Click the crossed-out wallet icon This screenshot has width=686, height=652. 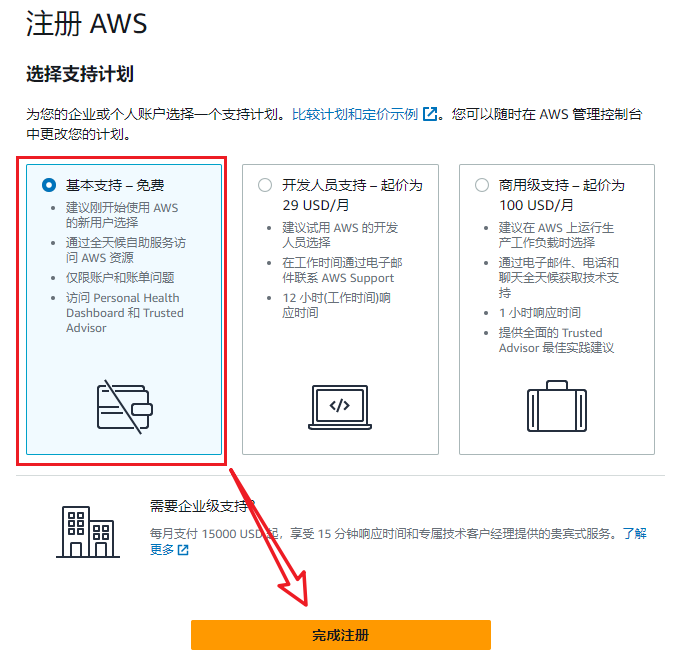[124, 407]
